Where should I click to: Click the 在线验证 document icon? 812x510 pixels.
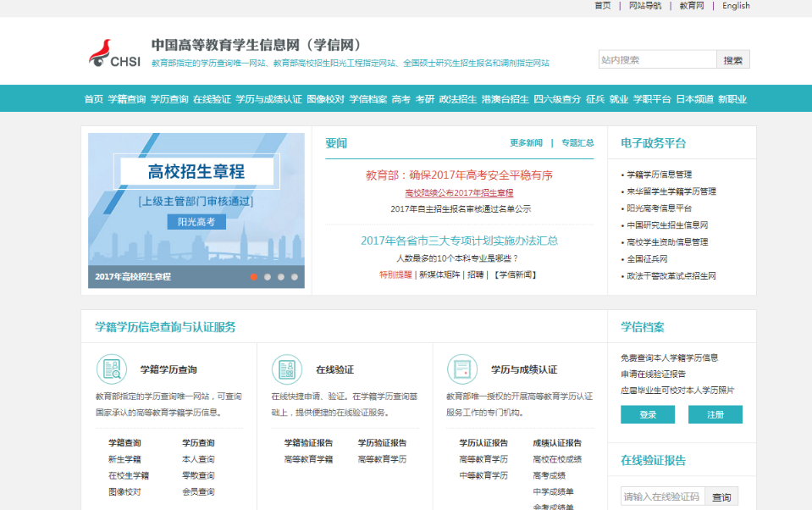point(286,369)
